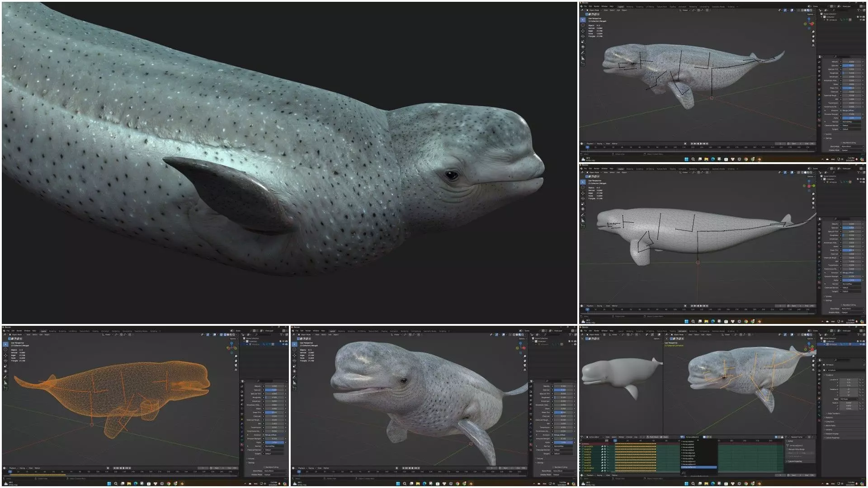This screenshot has width=868, height=488.
Task: Adjust Specular slider in close-up beluga face window
Action: [x=563, y=389]
